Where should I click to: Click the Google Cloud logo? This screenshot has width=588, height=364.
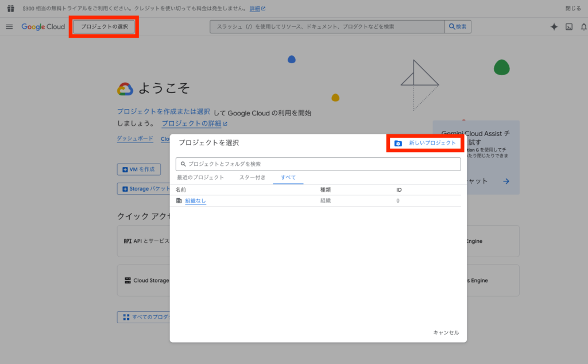coord(43,27)
